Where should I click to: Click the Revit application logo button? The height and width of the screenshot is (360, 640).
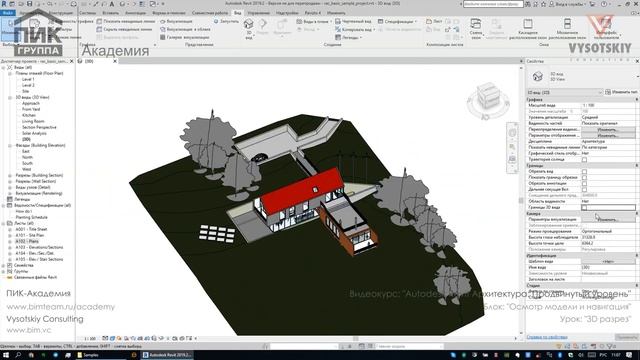pyautogui.click(x=4, y=4)
